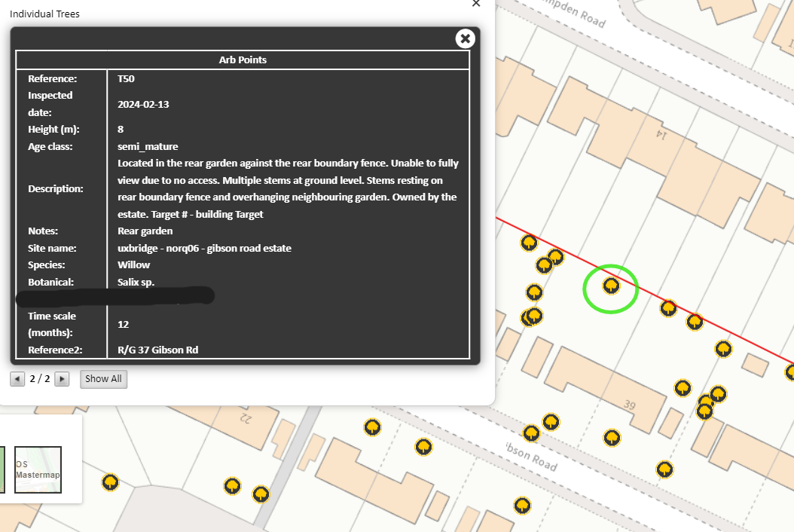This screenshot has height=532, width=794.
Task: Switch basemap to OS Mastermap
Action: pyautogui.click(x=38, y=469)
